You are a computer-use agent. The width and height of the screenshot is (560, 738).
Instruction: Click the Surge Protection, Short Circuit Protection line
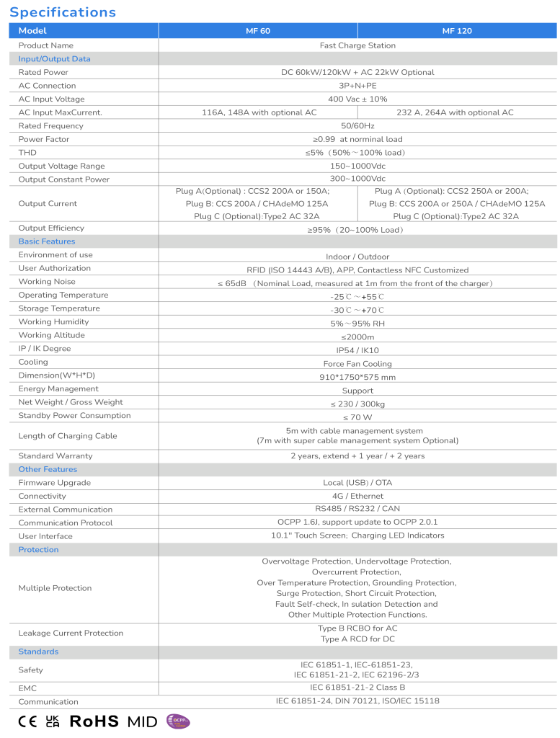click(357, 594)
